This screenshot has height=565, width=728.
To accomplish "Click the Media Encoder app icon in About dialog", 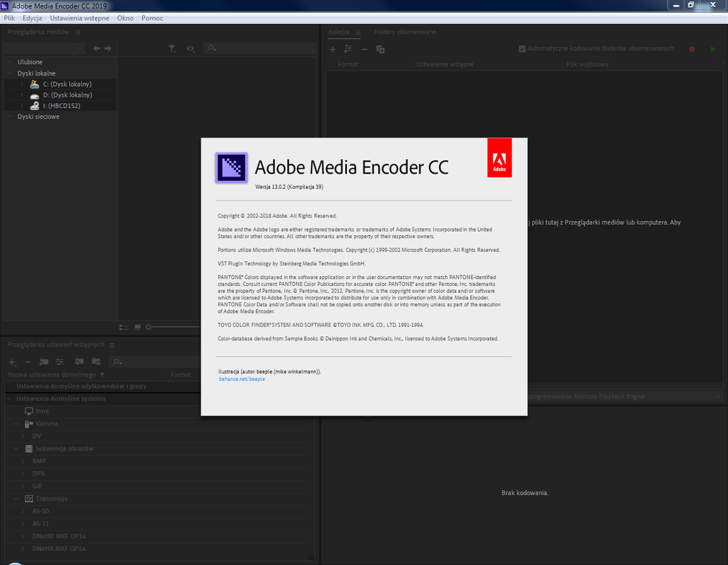I will [231, 167].
